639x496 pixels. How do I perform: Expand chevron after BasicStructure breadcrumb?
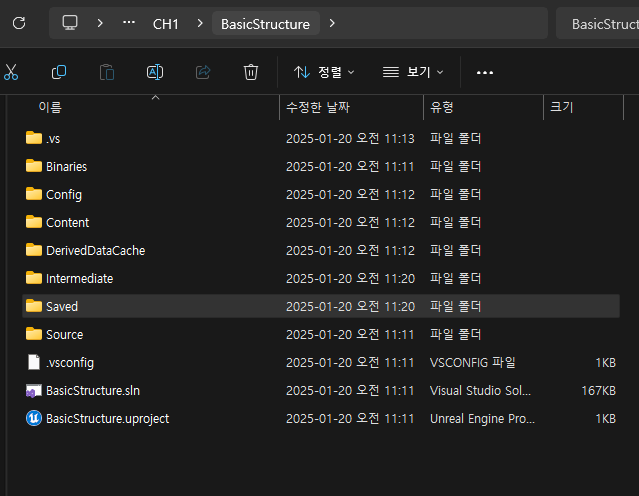click(x=332, y=23)
